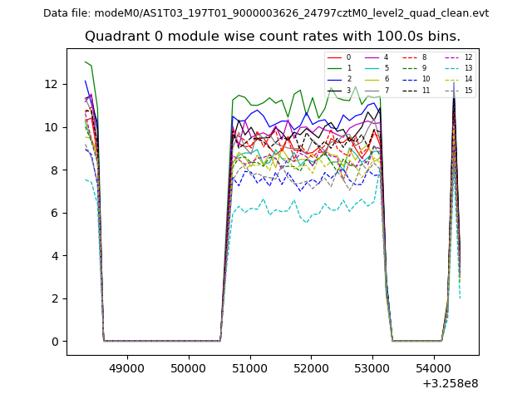The width and height of the screenshot is (532, 399).
Task: Click the x-axis tick label 49000
Action: click(126, 366)
